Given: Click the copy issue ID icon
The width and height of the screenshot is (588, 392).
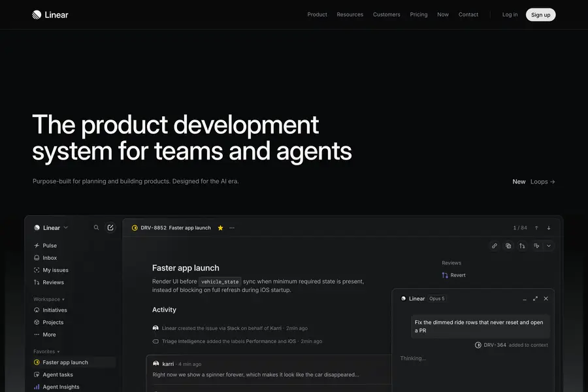Looking at the screenshot, I should point(508,246).
